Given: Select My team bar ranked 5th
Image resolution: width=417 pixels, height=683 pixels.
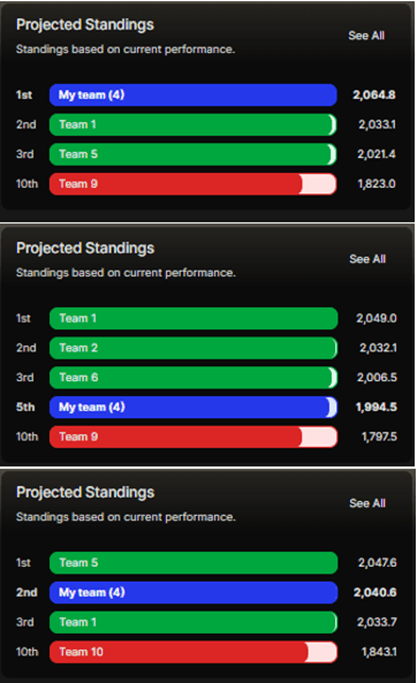Looking at the screenshot, I should click(193, 407).
